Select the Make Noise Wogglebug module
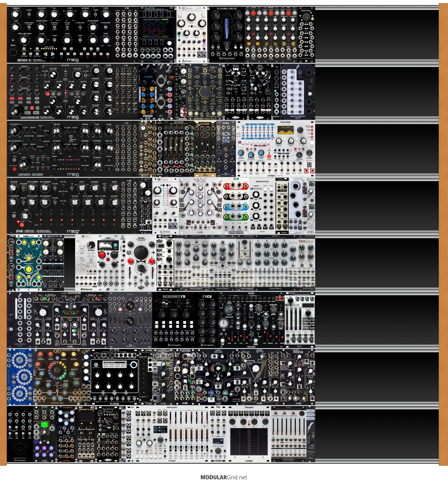Image resolution: width=448 pixels, height=482 pixels. 163,377
